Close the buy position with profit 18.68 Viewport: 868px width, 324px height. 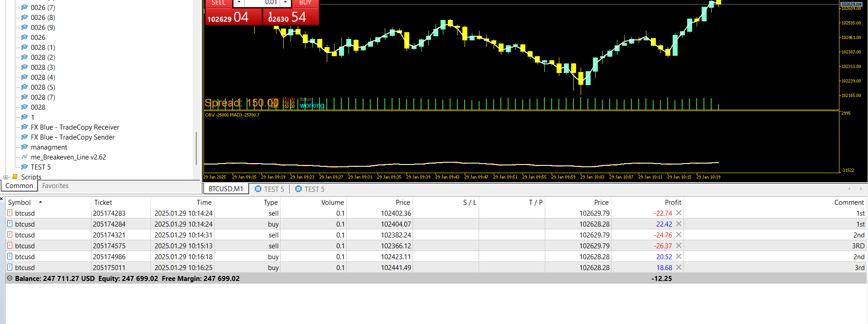coord(679,267)
